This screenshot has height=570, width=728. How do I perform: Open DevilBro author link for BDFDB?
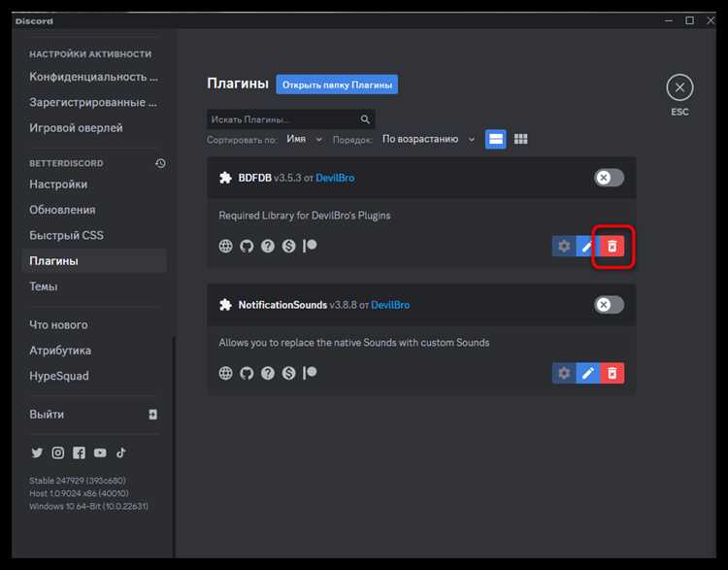coord(335,178)
